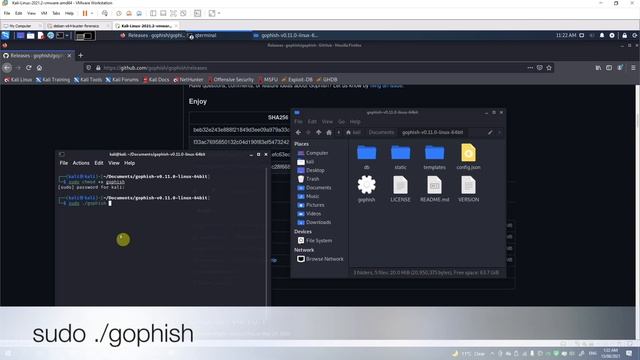Reload the Firefox page
Viewport: 640px width, 360px height.
pyautogui.click(x=29, y=68)
